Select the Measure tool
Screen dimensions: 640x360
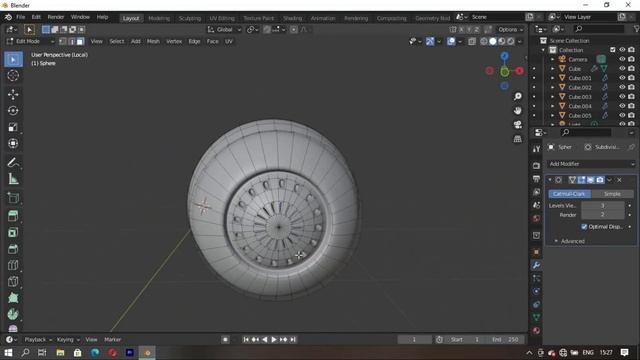coord(13,179)
